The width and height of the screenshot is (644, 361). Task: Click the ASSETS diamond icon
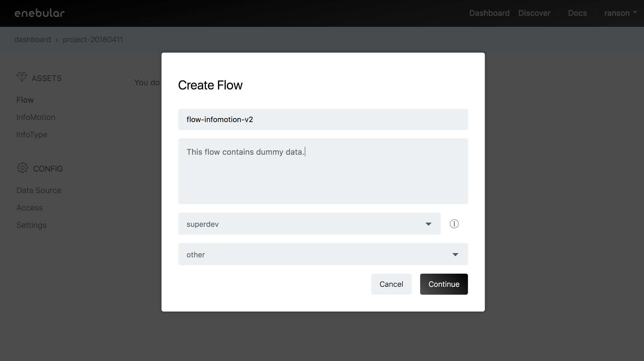tap(22, 77)
